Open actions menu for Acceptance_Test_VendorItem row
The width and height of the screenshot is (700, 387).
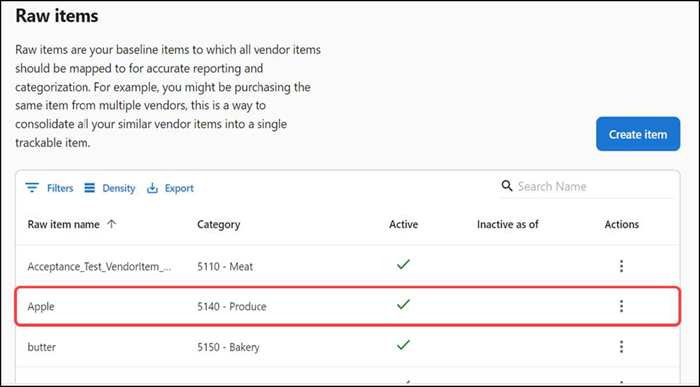pyautogui.click(x=621, y=266)
